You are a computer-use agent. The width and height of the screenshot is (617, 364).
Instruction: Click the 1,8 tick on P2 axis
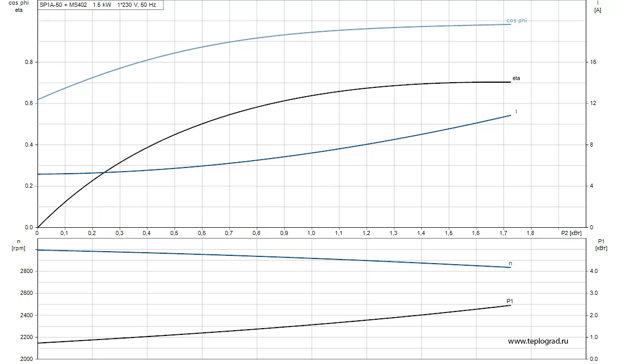[x=530, y=233]
